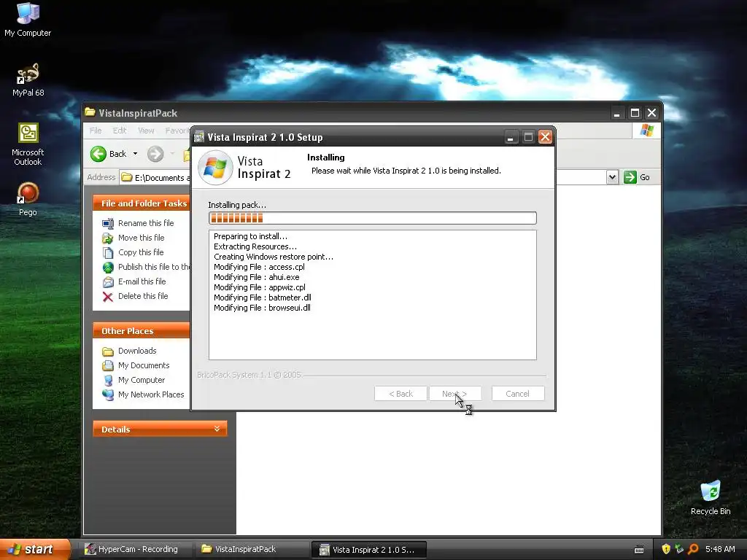
Task: Click the My Network Places icon
Action: pos(108,394)
